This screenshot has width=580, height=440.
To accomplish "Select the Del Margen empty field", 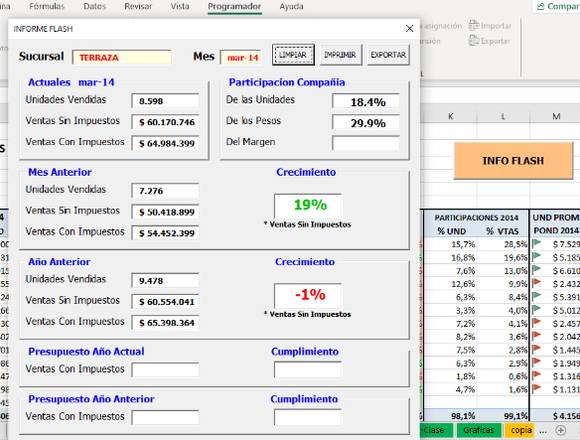I will pyautogui.click(x=365, y=143).
